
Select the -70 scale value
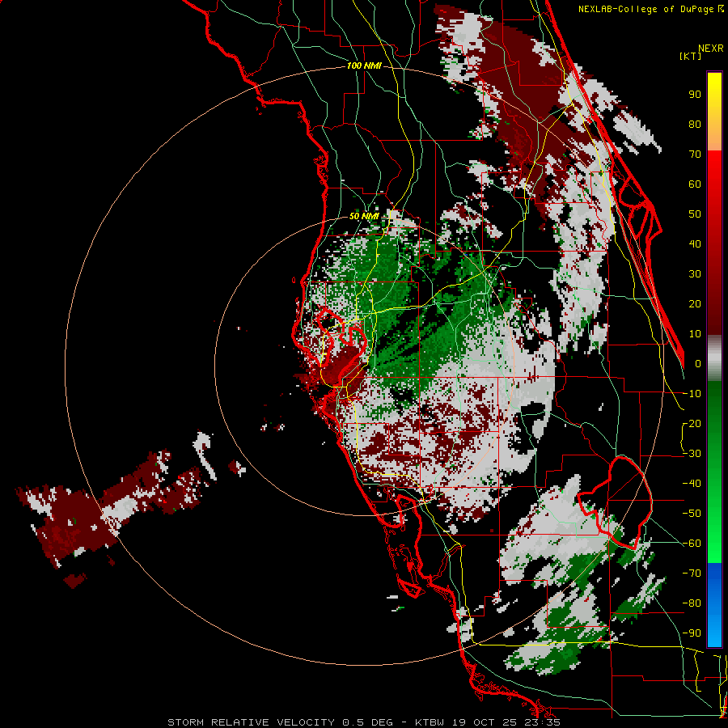coord(692,574)
